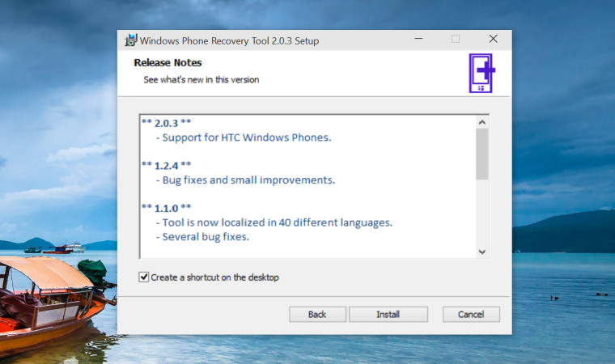Click the release notes scroll up arrow
This screenshot has height=364, width=615.
[482, 122]
